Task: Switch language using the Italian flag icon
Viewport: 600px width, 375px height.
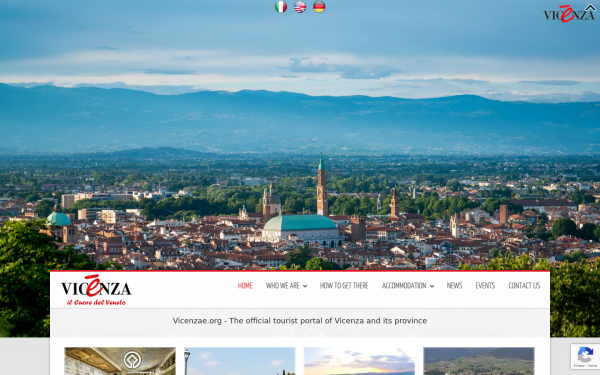Action: [281, 7]
